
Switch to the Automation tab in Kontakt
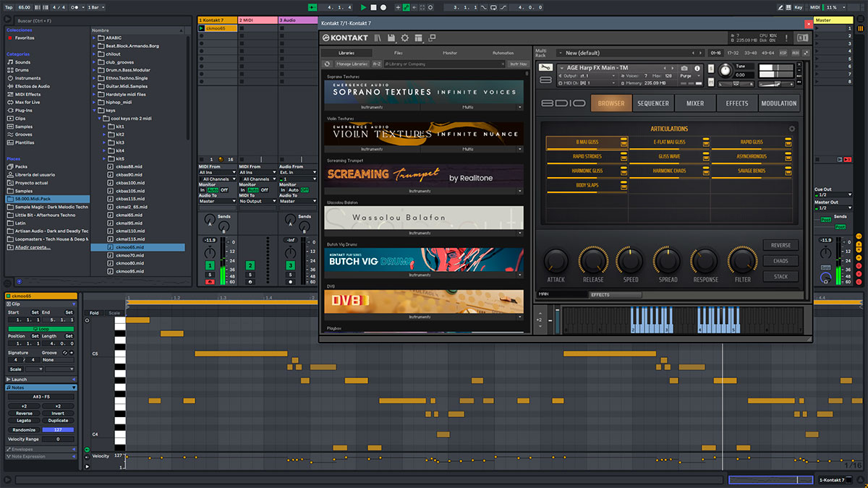click(x=503, y=53)
